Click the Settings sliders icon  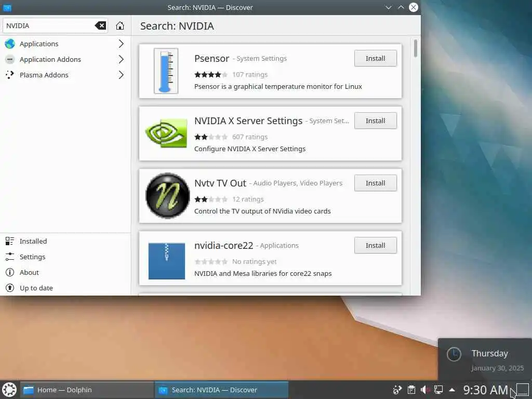10,257
